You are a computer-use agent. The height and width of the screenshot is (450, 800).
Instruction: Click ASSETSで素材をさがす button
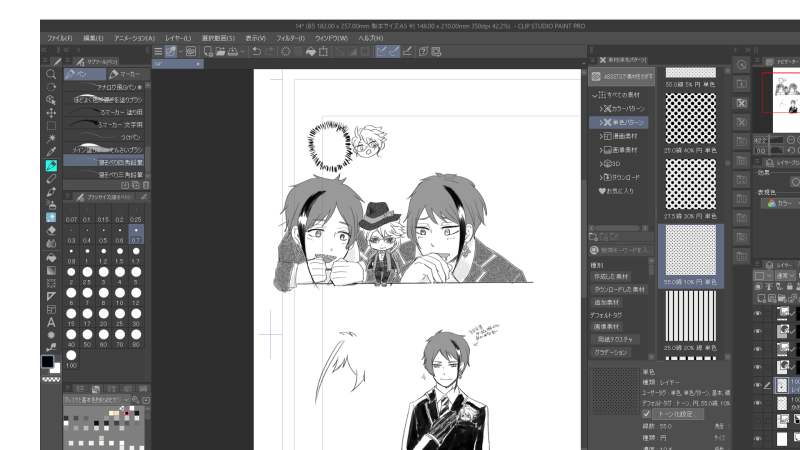(622, 77)
